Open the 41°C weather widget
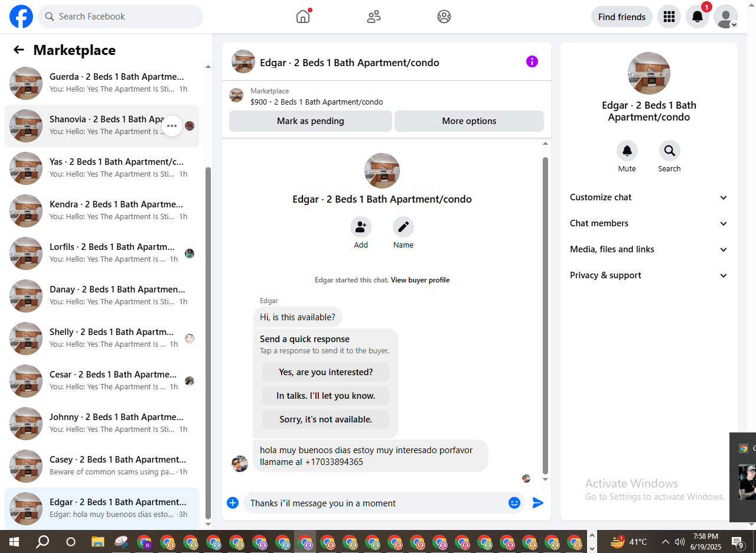This screenshot has width=756, height=553. 629,542
